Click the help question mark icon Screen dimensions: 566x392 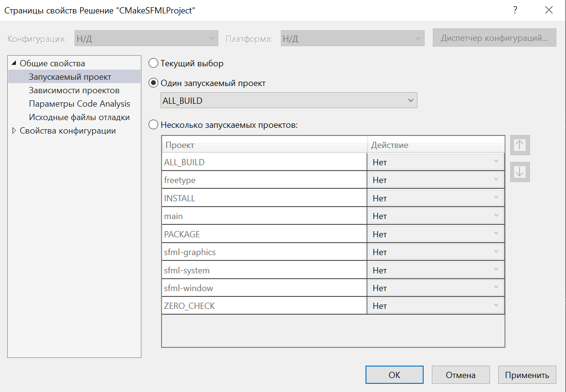point(515,10)
